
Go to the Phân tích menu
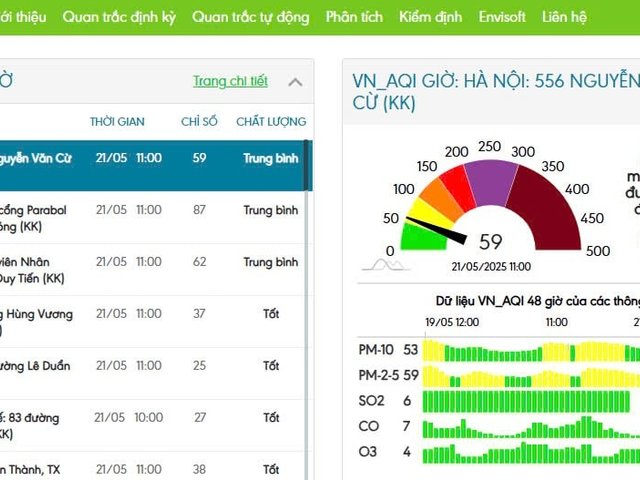[x=354, y=17]
